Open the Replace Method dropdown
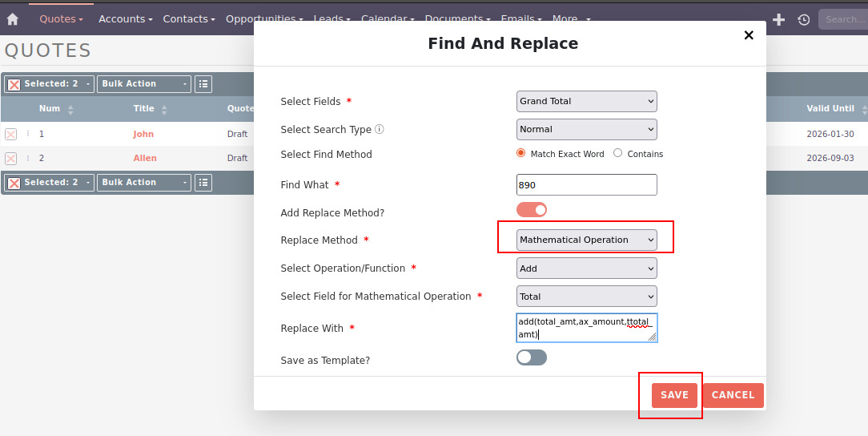The image size is (868, 436). click(x=586, y=240)
